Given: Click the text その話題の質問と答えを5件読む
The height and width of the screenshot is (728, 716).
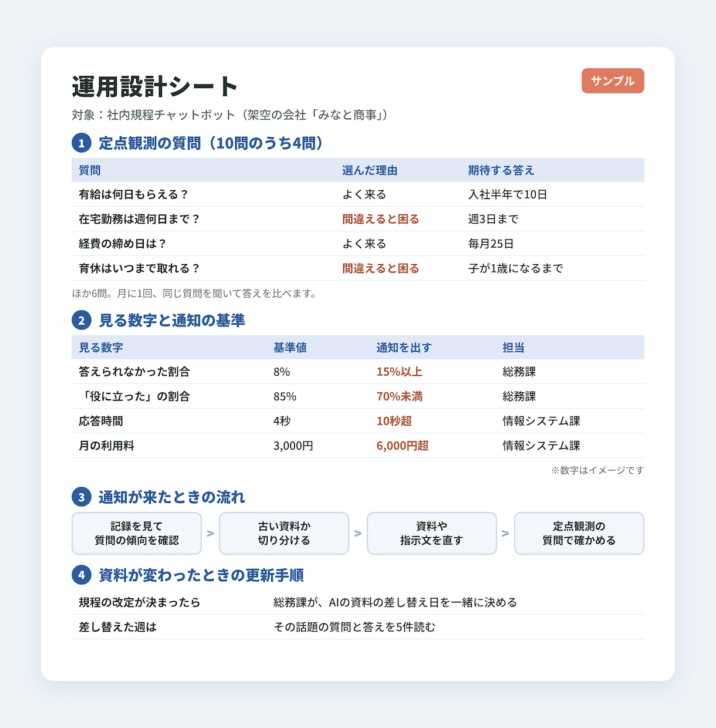Looking at the screenshot, I should [354, 627].
